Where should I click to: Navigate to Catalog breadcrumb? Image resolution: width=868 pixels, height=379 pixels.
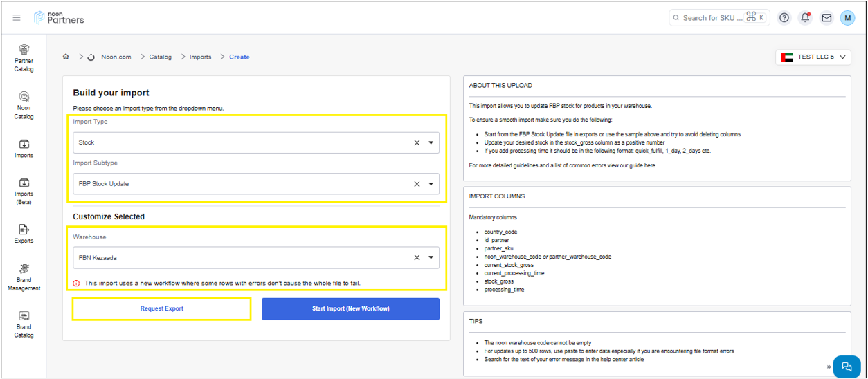click(160, 57)
